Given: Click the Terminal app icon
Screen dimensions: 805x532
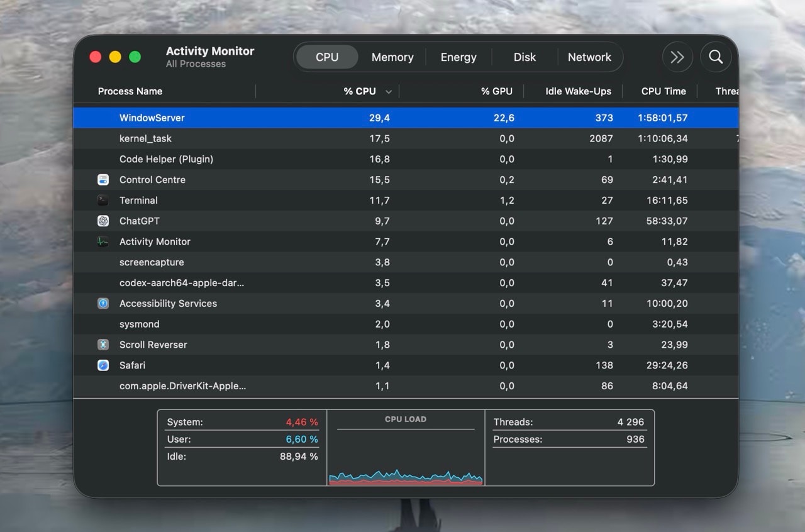Looking at the screenshot, I should pos(103,200).
